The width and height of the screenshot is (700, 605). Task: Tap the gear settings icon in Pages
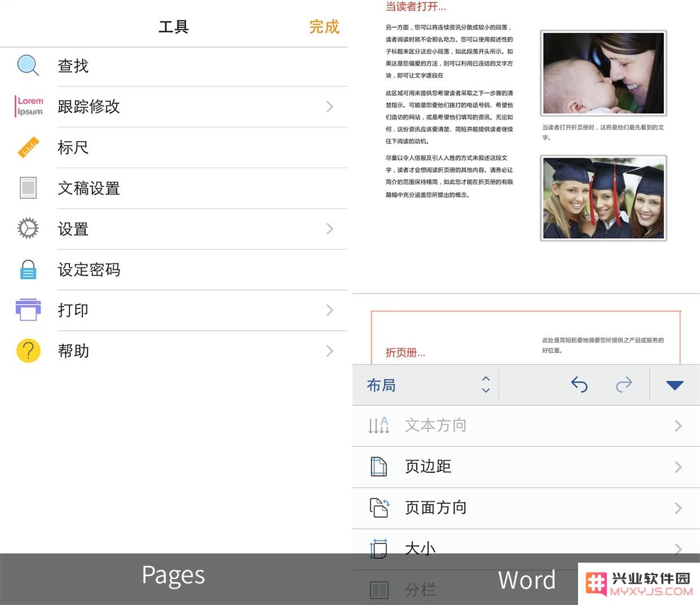[28, 229]
